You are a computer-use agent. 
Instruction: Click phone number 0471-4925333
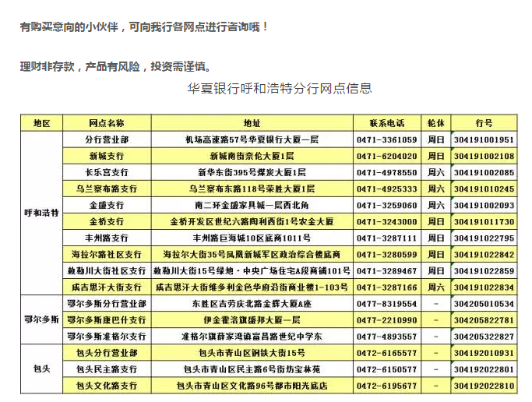coord(387,189)
